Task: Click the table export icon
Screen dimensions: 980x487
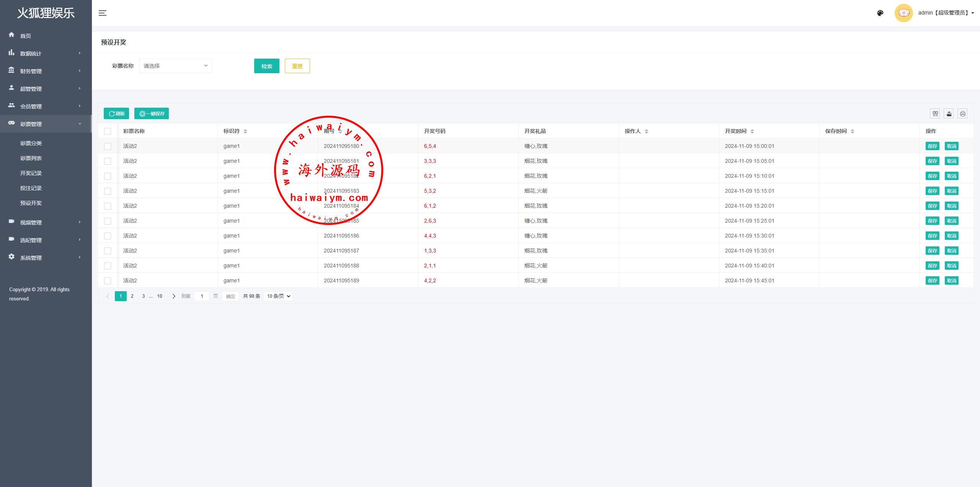Action: point(949,113)
